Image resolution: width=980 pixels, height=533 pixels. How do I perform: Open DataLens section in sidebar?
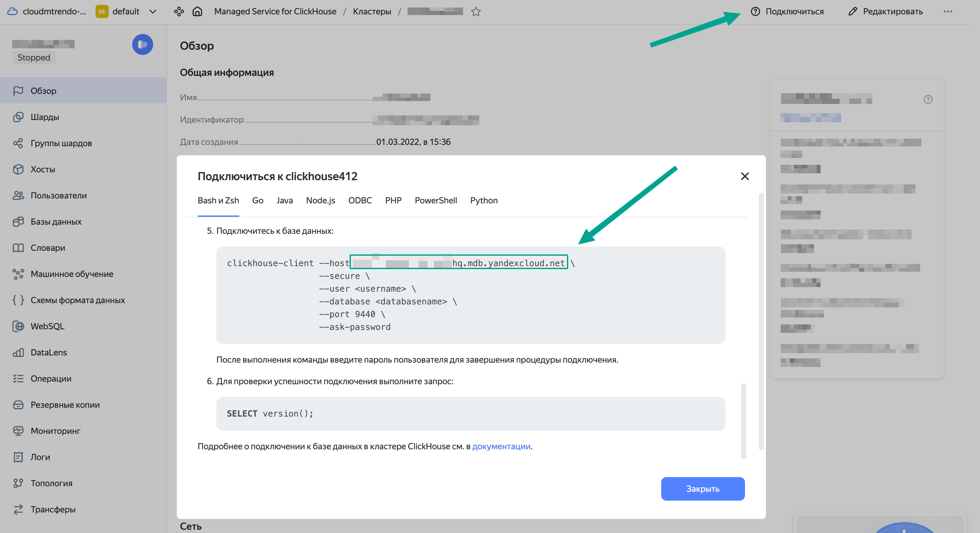49,352
